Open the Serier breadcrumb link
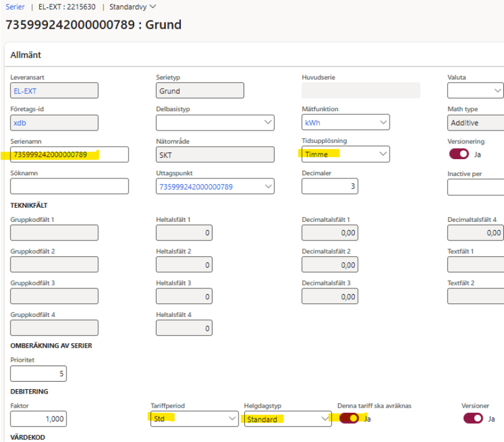 pyautogui.click(x=15, y=7)
